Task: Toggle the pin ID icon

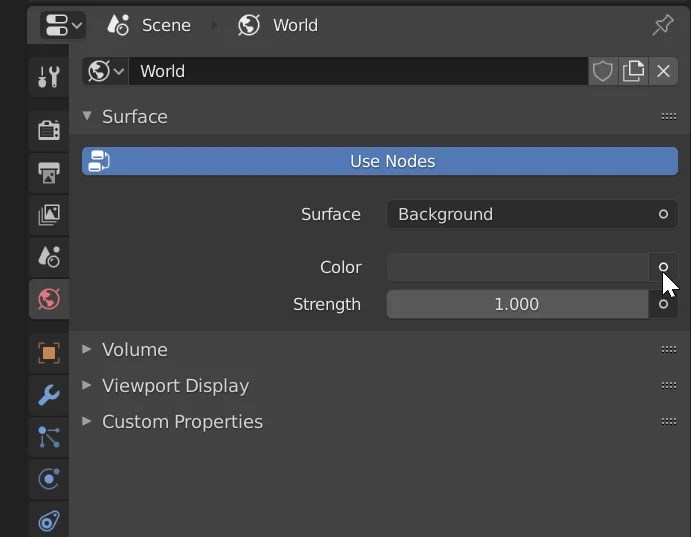Action: click(663, 25)
